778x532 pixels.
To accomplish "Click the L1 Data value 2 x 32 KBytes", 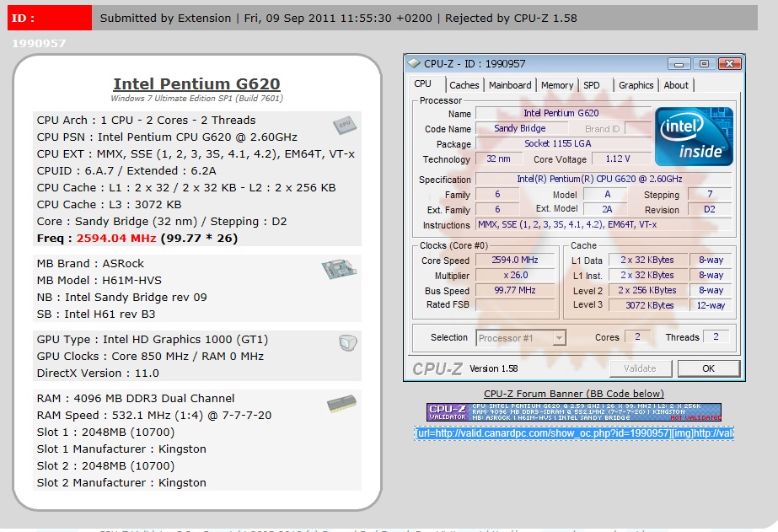I will pyautogui.click(x=647, y=260).
